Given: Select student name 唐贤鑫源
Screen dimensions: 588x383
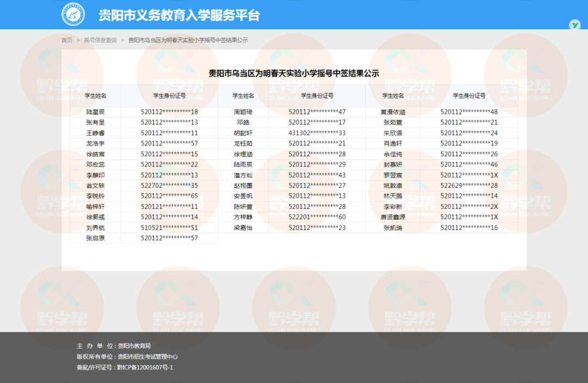Looking at the screenshot, I should [x=393, y=217].
